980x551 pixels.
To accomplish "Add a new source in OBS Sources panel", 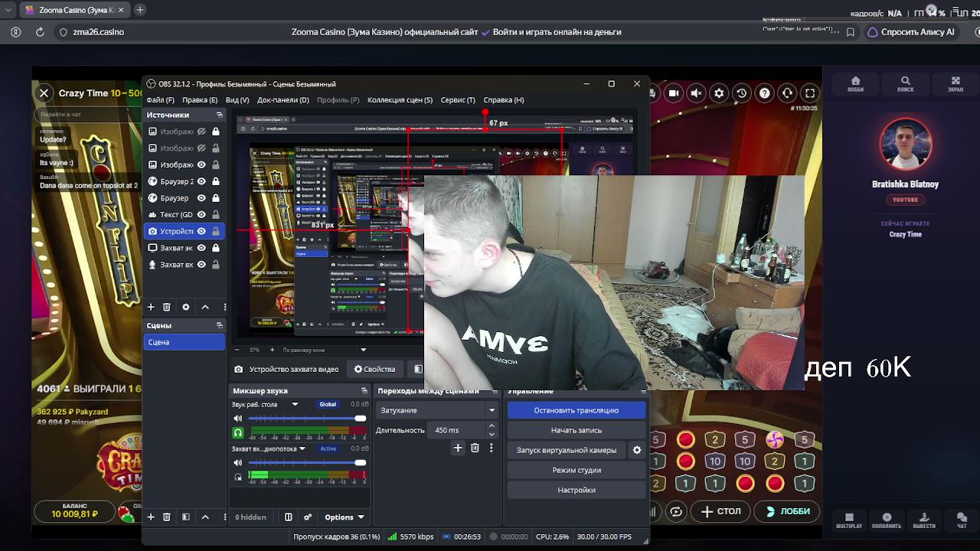I will pos(151,307).
